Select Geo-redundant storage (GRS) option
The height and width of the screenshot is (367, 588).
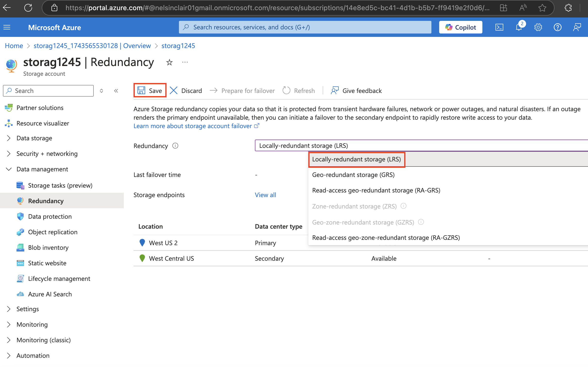(448, 175)
